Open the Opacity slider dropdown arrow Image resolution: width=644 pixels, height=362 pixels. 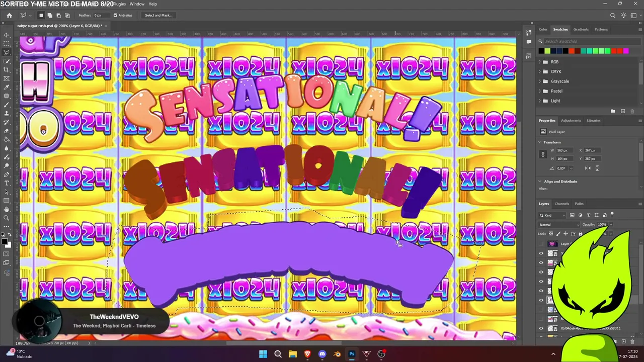pyautogui.click(x=610, y=225)
